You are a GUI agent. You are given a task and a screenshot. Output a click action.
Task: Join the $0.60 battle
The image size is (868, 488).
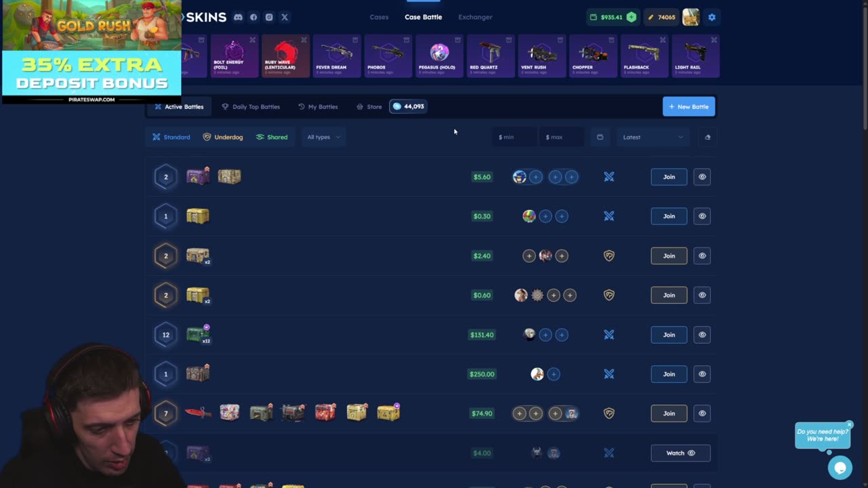tap(669, 295)
